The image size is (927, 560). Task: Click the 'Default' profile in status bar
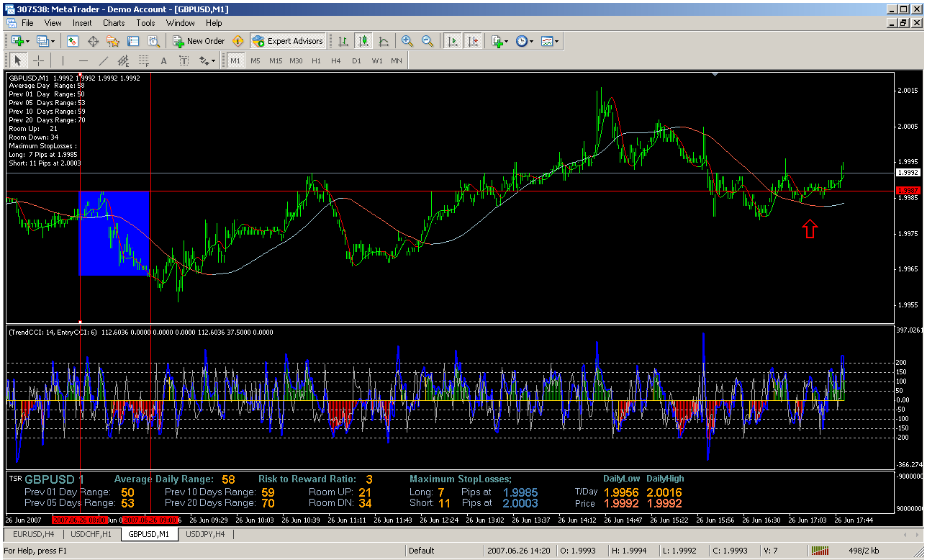click(422, 551)
